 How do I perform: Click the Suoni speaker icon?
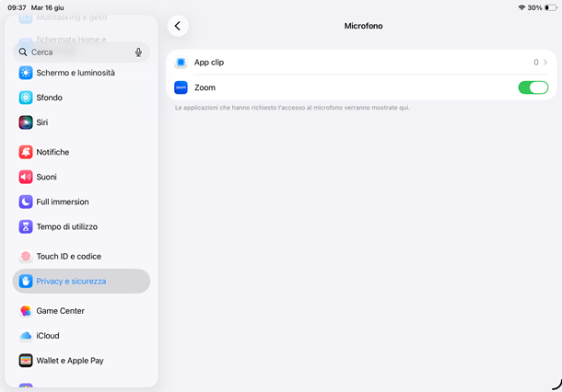click(26, 177)
